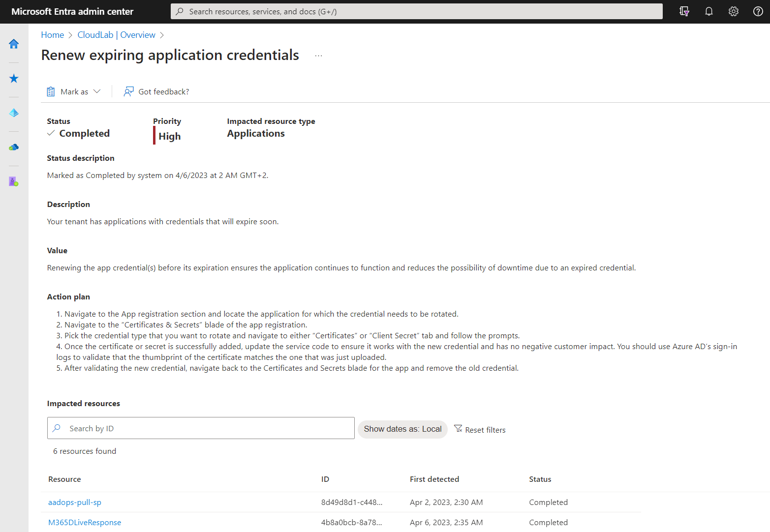Screen dimensions: 770x532
Task: Click the magnifier in the top search bar
Action: [180, 11]
